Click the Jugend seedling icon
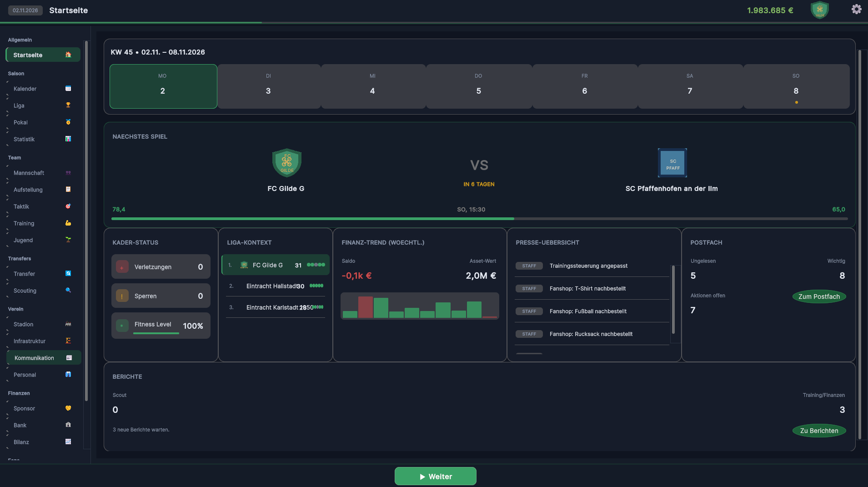868x487 pixels. (x=68, y=240)
